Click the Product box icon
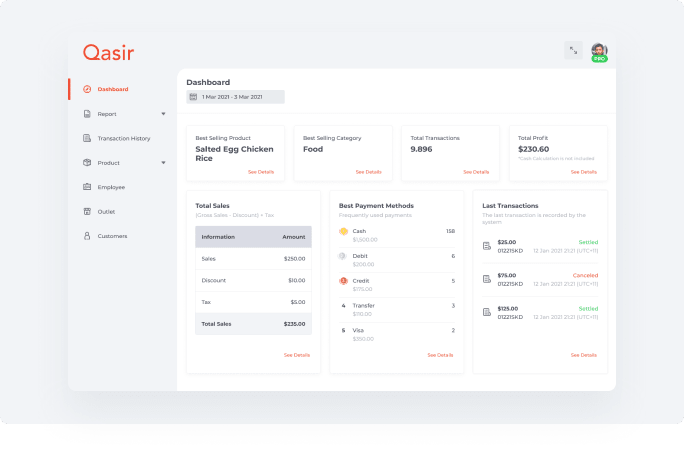Viewport: 684px width, 451px height. [87, 163]
